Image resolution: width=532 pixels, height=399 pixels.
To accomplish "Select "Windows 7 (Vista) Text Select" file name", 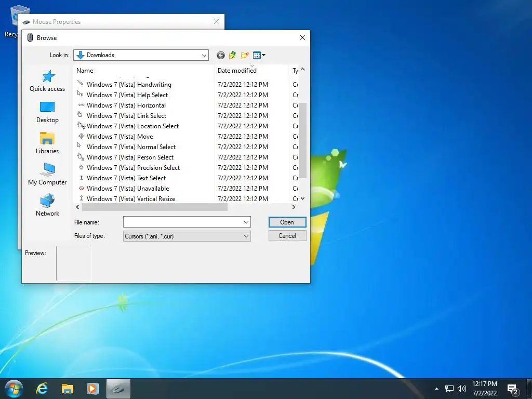I will pyautogui.click(x=126, y=178).
